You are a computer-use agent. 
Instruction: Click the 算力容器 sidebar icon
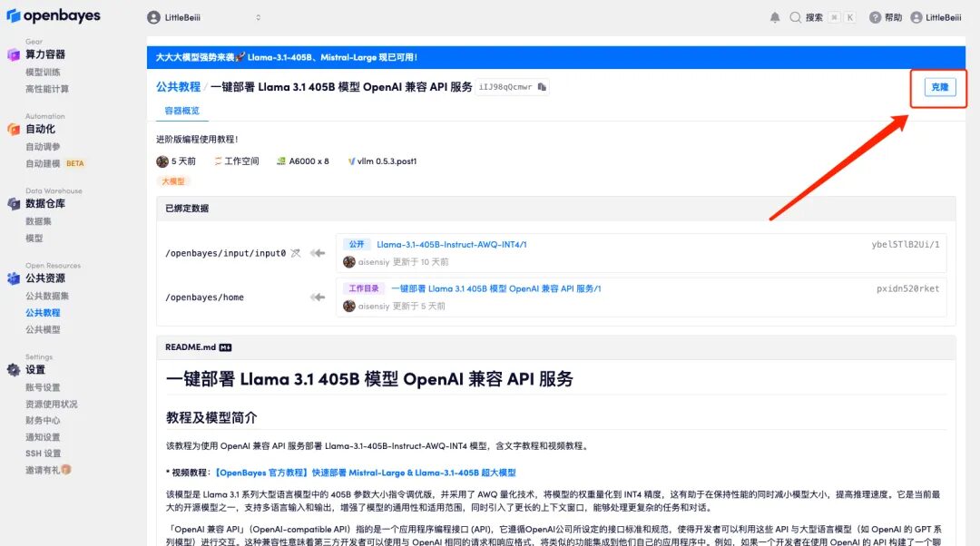[x=14, y=54]
